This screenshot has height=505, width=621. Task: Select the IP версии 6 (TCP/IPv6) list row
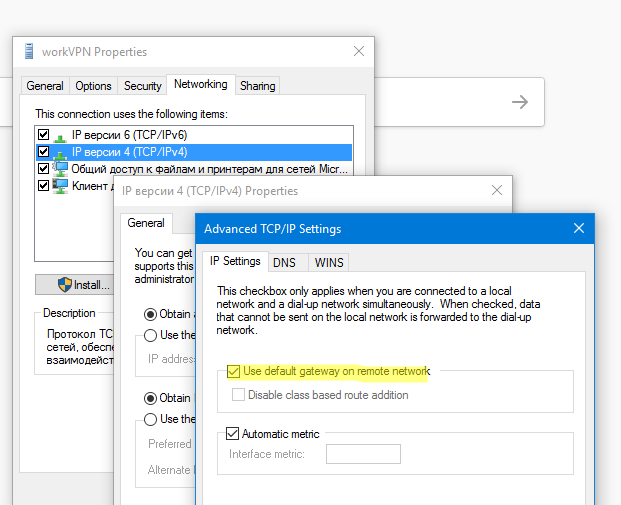(x=194, y=135)
